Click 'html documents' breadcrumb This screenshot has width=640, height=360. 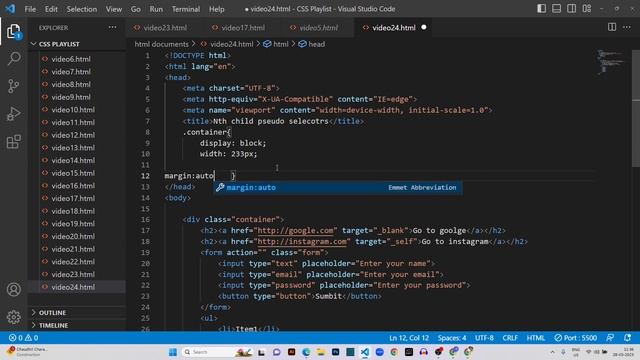[162, 44]
